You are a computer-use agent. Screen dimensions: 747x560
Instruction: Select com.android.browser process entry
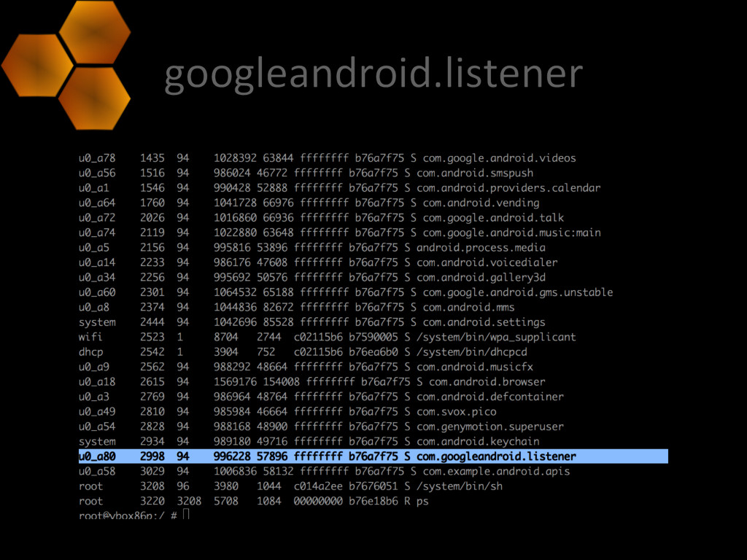(487, 382)
